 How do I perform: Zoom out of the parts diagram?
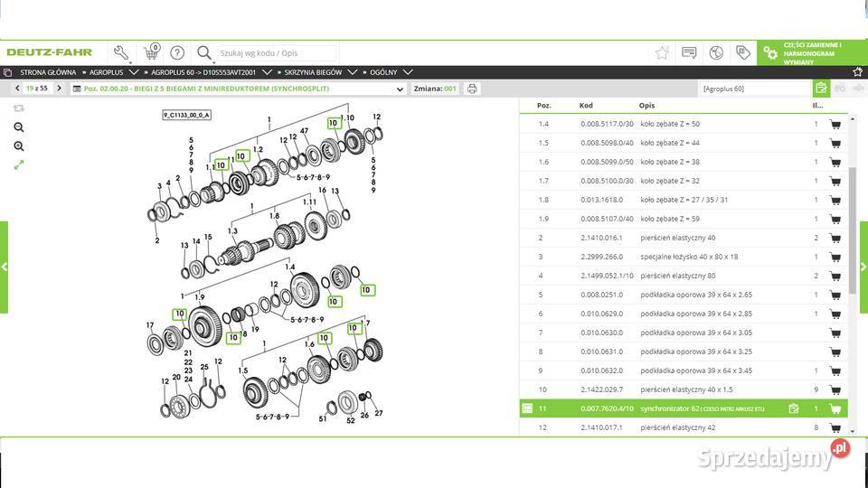click(x=19, y=146)
